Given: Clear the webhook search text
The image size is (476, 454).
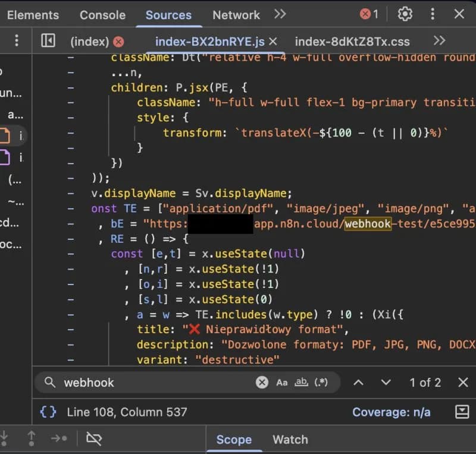Looking at the screenshot, I should (262, 383).
